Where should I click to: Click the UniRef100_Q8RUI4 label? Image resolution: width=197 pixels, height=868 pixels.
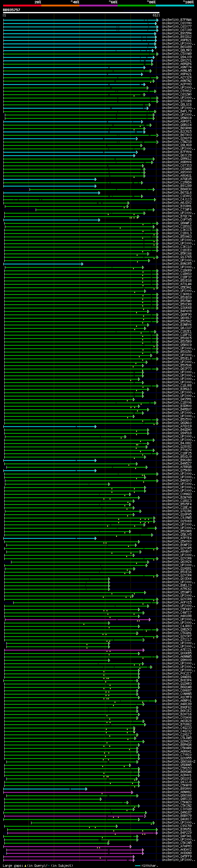click(177, 125)
